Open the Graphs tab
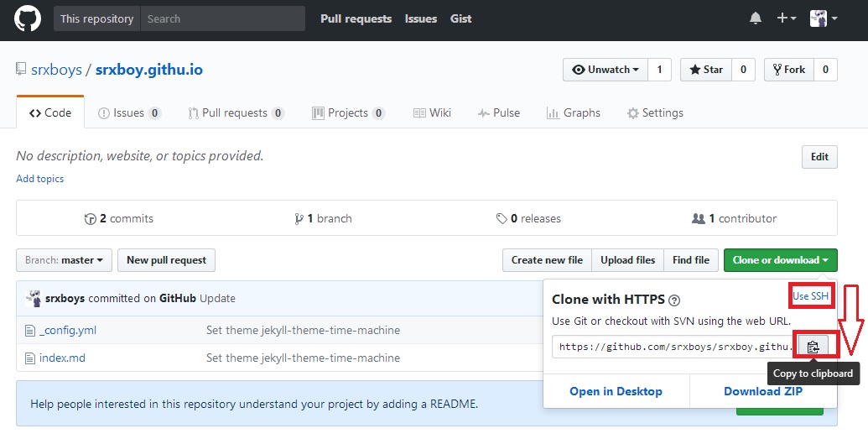The height and width of the screenshot is (444, 868). (x=573, y=113)
